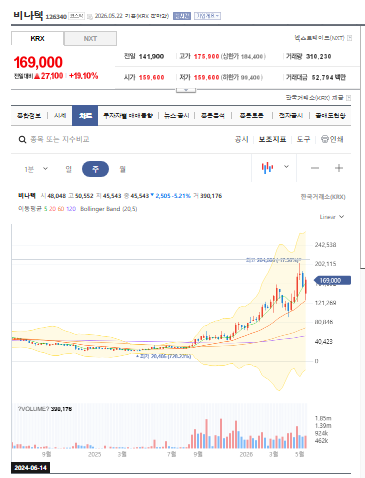This screenshot has width=365, height=478.
Task: Expand price details with the down-arrow handle
Action: [186, 90]
